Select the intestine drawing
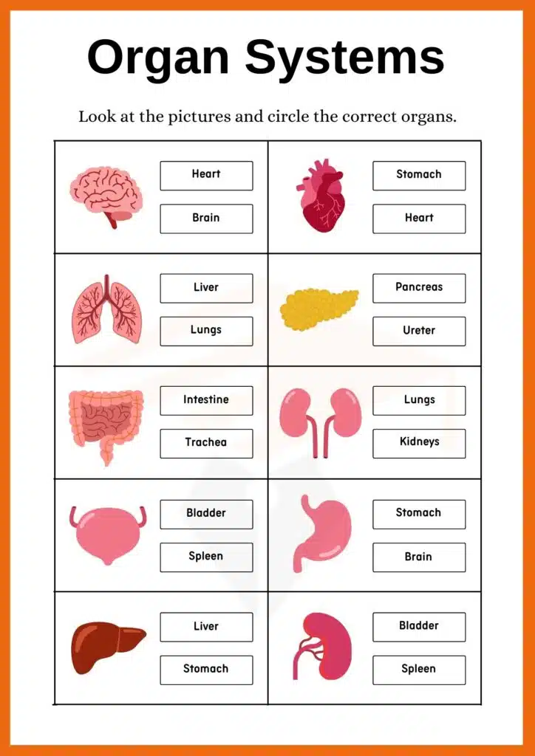 (106, 423)
